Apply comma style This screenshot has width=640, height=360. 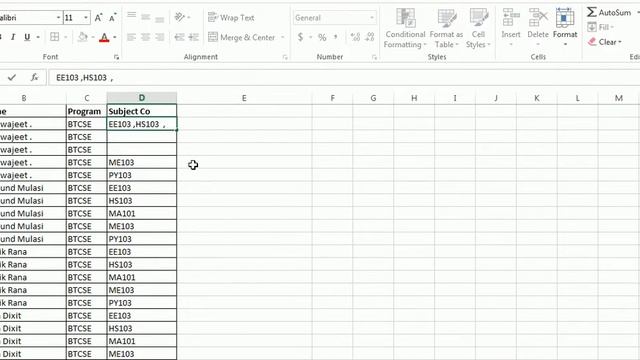(x=336, y=37)
